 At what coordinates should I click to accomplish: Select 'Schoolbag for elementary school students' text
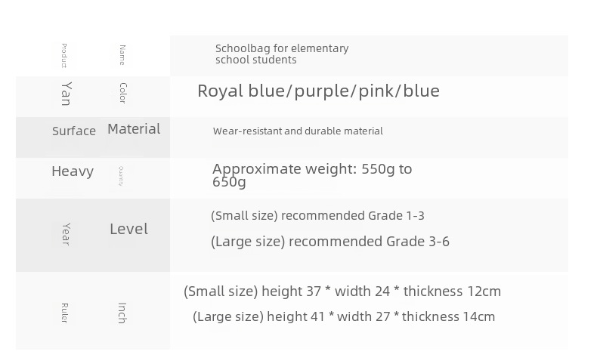coord(281,54)
